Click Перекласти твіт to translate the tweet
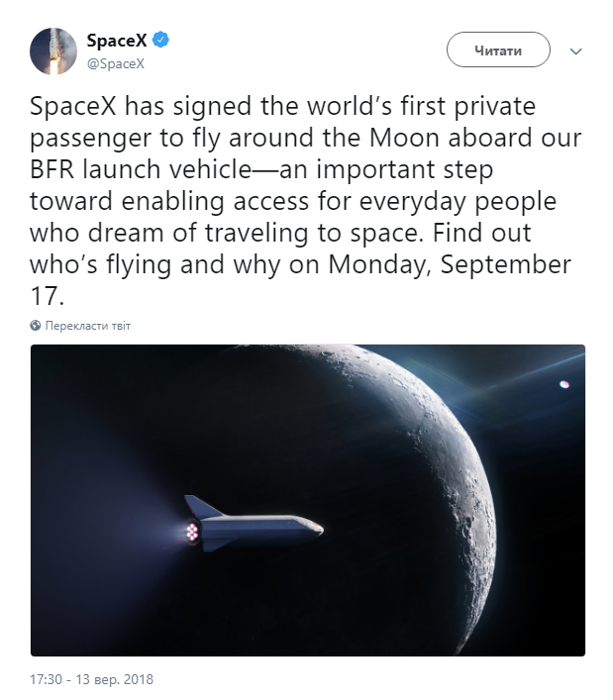The height and width of the screenshot is (700, 613). coord(88,326)
